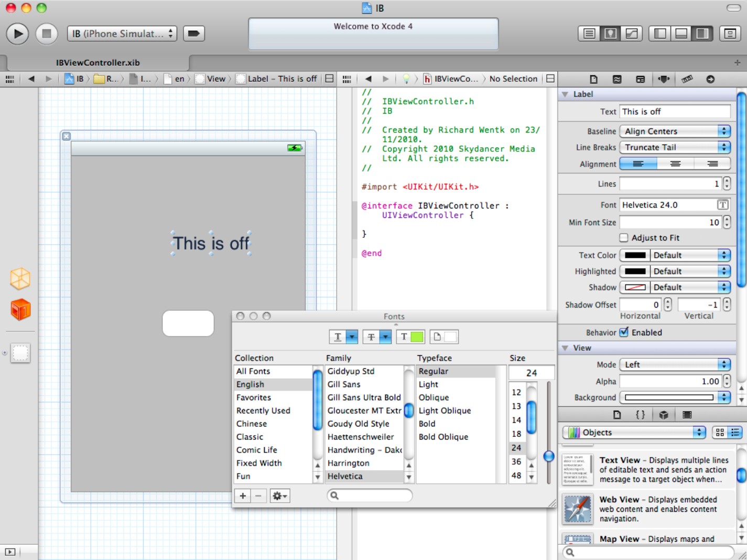The width and height of the screenshot is (747, 560).
Task: Open strikethrough dropdown in Fonts panel
Action: point(385,337)
